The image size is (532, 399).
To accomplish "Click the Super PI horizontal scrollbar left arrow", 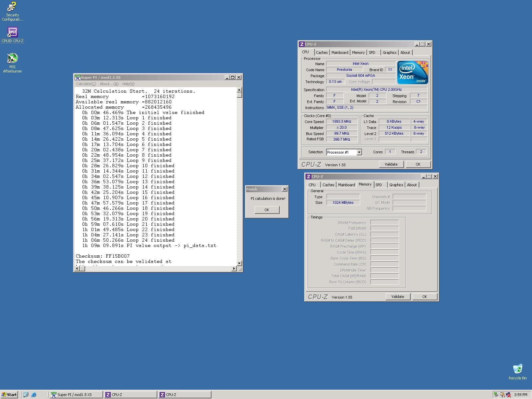I will tap(77, 269).
